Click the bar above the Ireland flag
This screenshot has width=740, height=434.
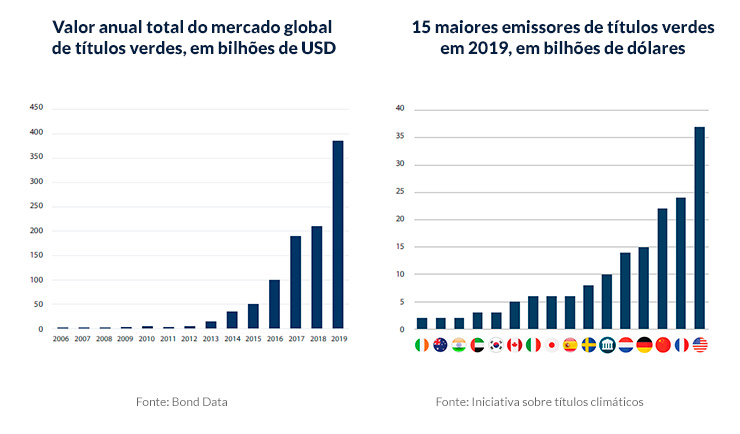tap(422, 324)
